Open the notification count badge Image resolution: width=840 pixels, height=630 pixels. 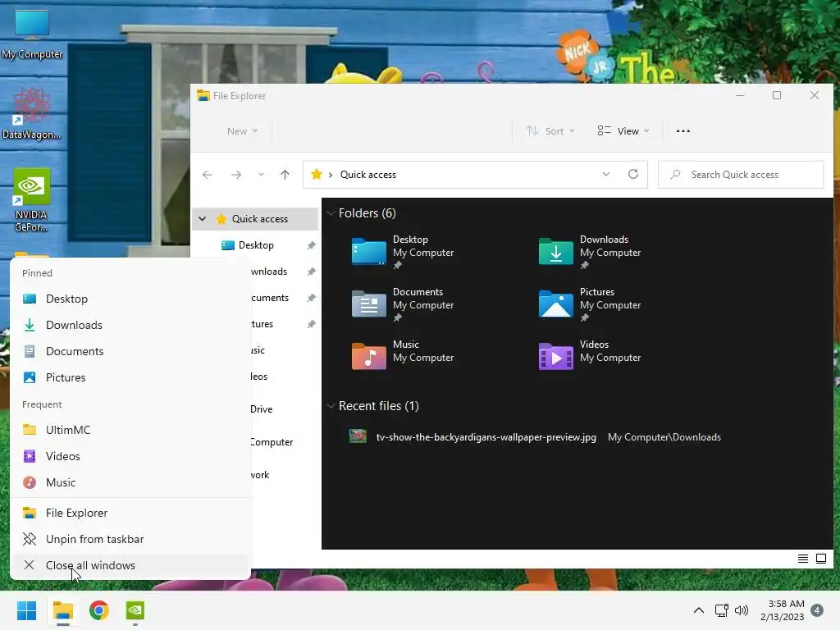coord(817,610)
